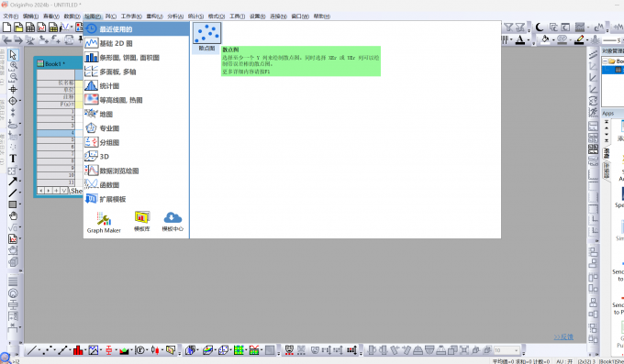This screenshot has width=624, height=364.
Task: Select row 4 header in Book1
Action: 56,133
